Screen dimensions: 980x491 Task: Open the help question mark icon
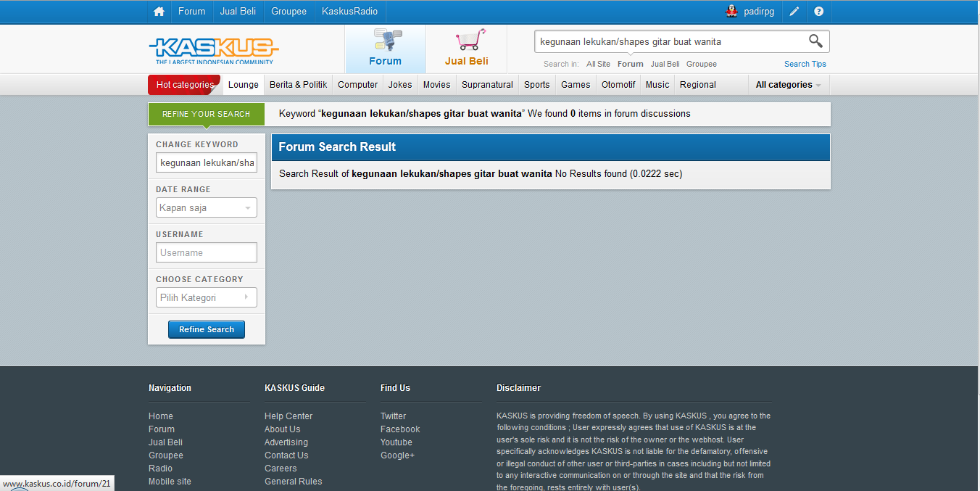coord(818,12)
